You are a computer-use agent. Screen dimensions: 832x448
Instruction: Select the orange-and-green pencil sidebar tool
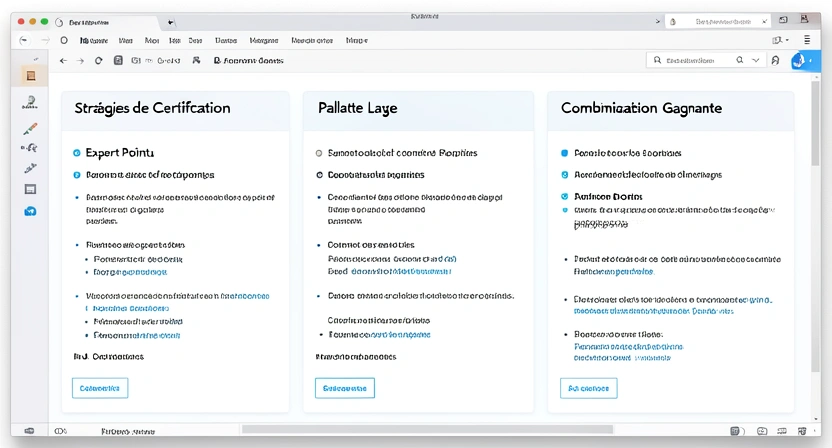(30, 128)
